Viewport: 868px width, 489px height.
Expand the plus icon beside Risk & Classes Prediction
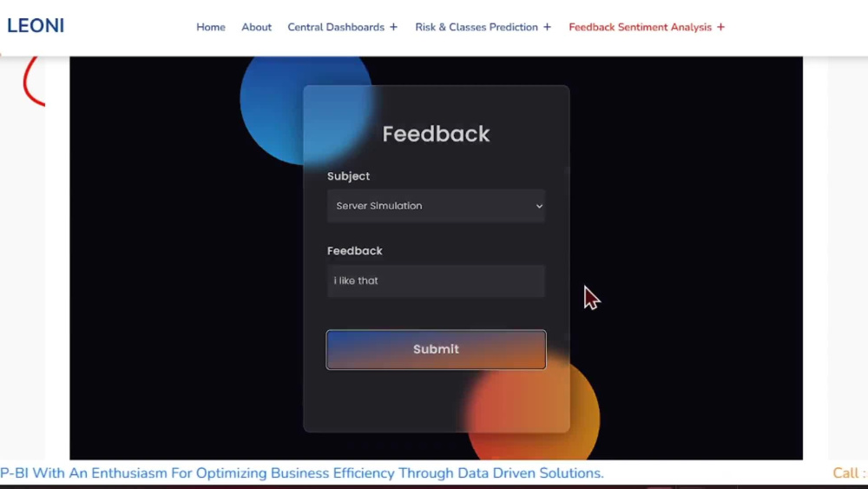[547, 27]
